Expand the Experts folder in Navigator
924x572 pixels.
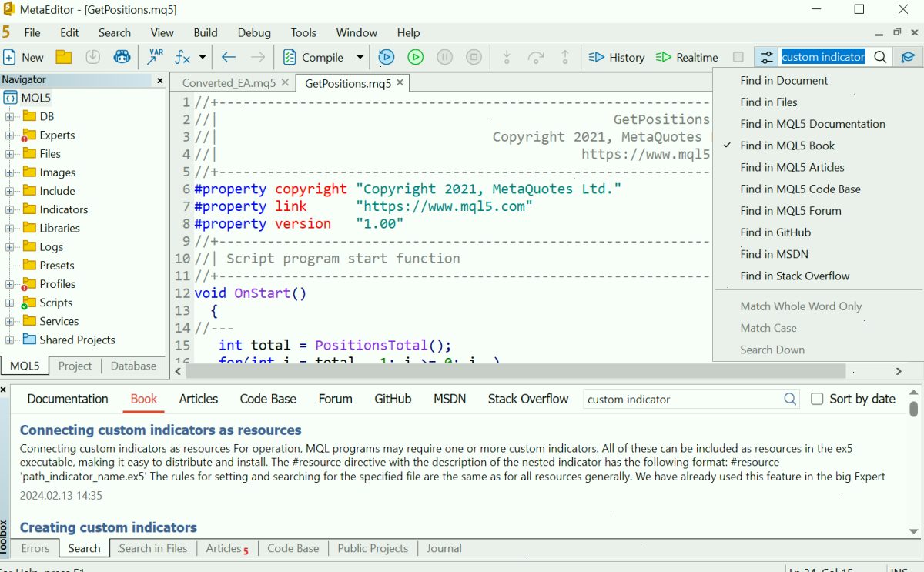[10, 135]
